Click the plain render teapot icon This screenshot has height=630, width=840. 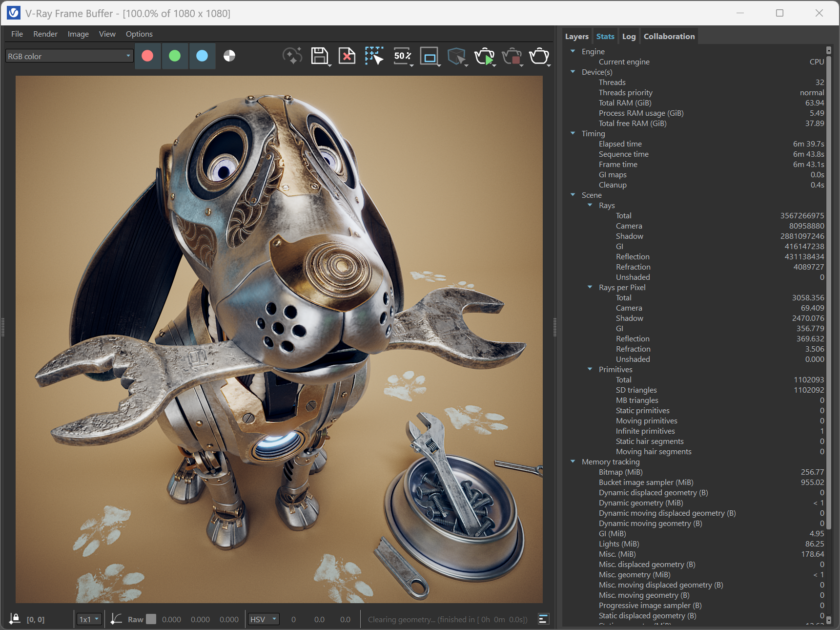coord(539,56)
